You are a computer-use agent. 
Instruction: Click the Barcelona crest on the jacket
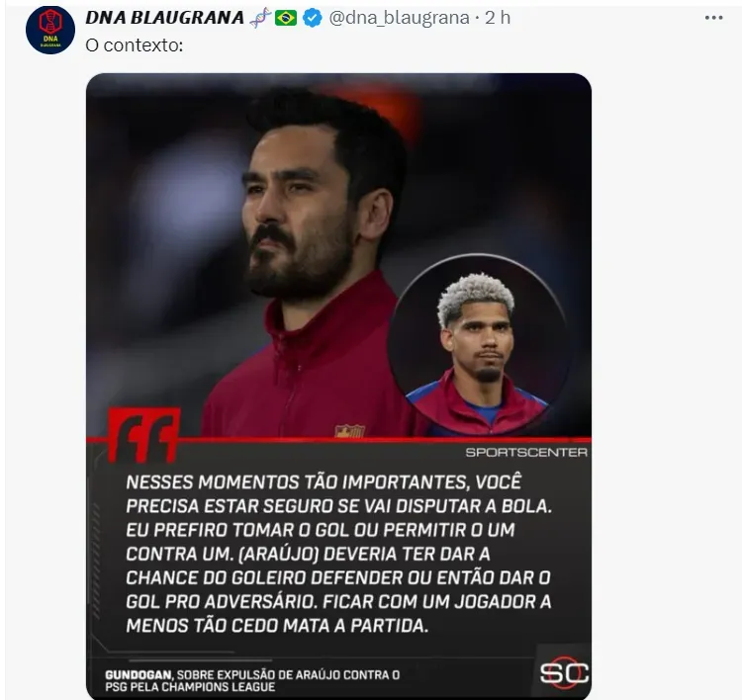349,431
